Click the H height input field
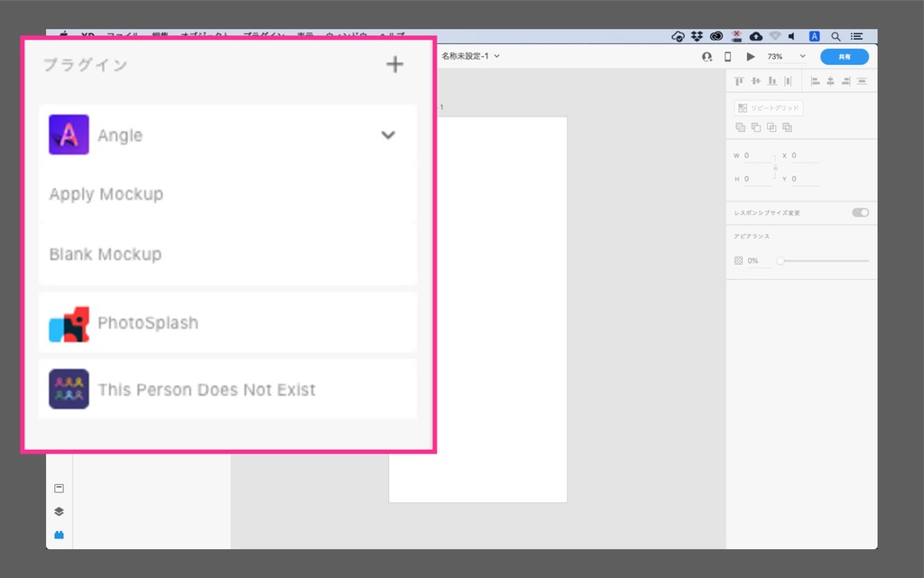 click(x=757, y=179)
